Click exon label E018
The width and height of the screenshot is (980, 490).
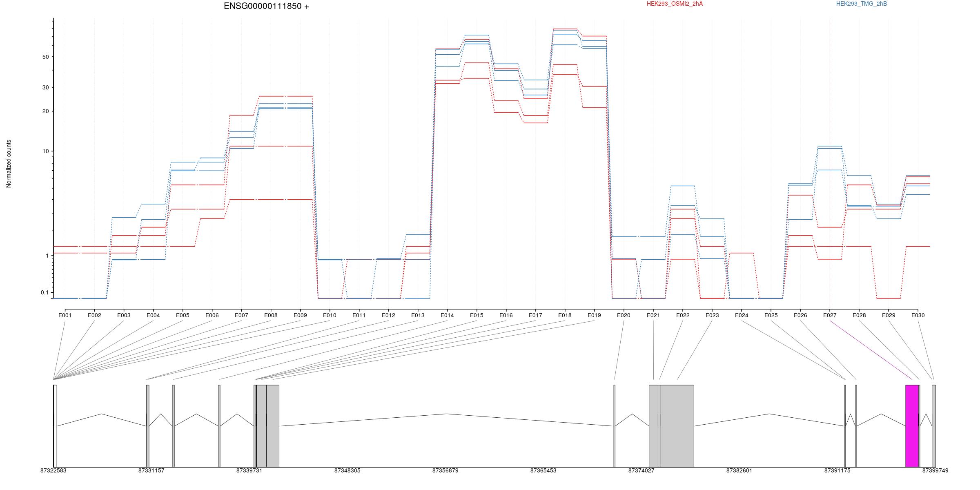tap(565, 315)
